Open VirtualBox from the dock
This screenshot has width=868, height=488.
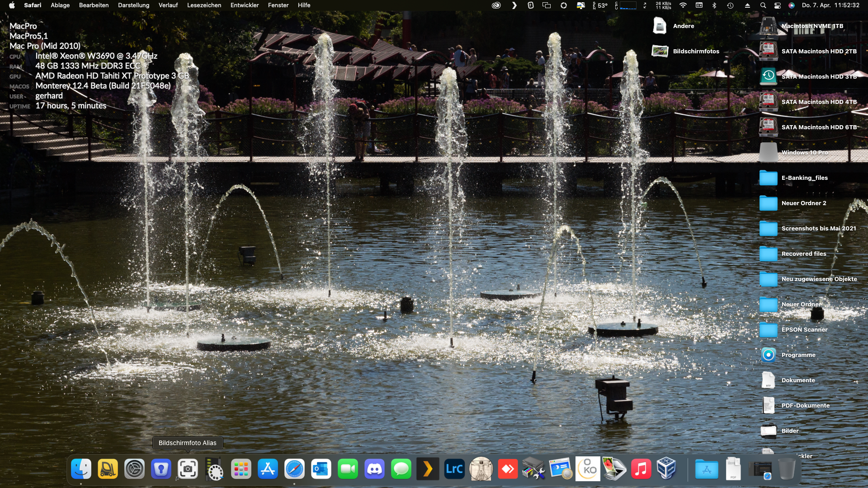(666, 469)
